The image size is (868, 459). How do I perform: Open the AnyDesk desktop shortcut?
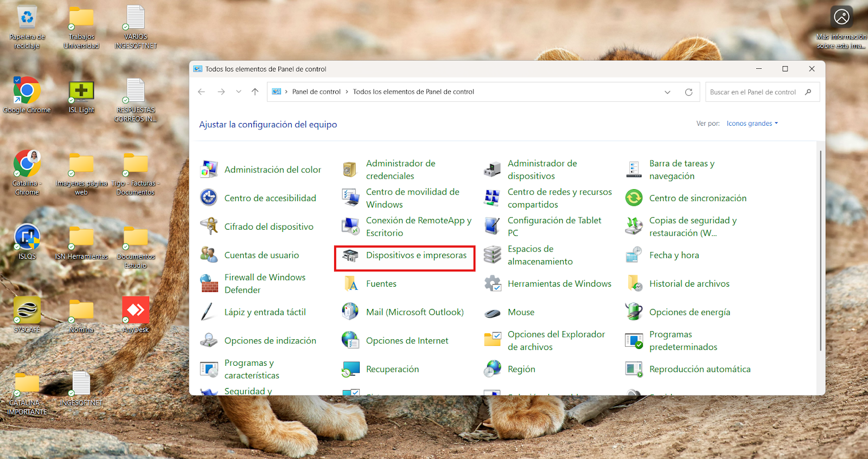136,311
